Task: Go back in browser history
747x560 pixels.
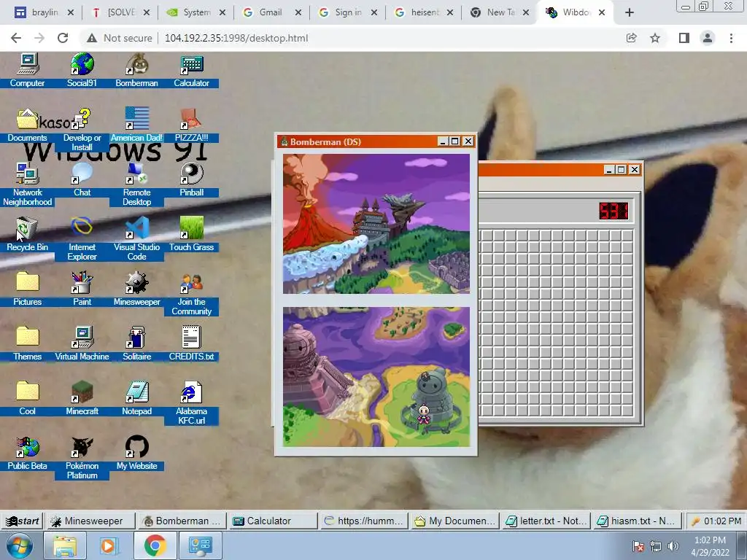Action: coord(16,38)
